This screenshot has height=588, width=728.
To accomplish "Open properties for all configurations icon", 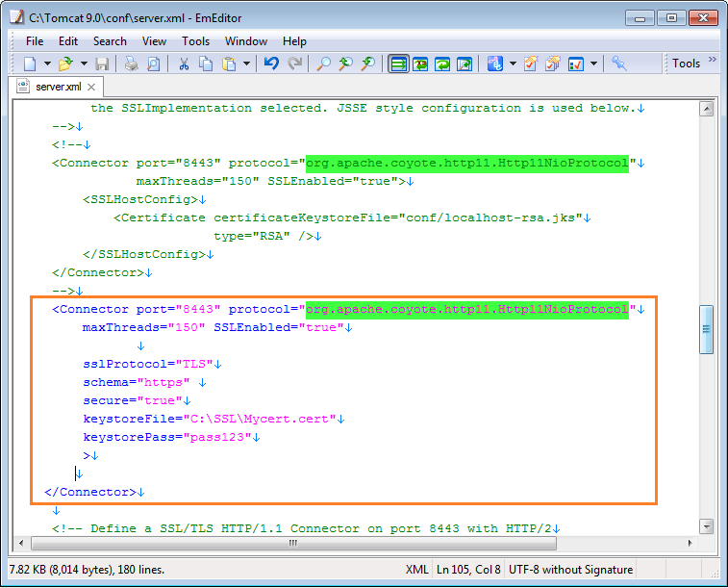I will point(553,64).
